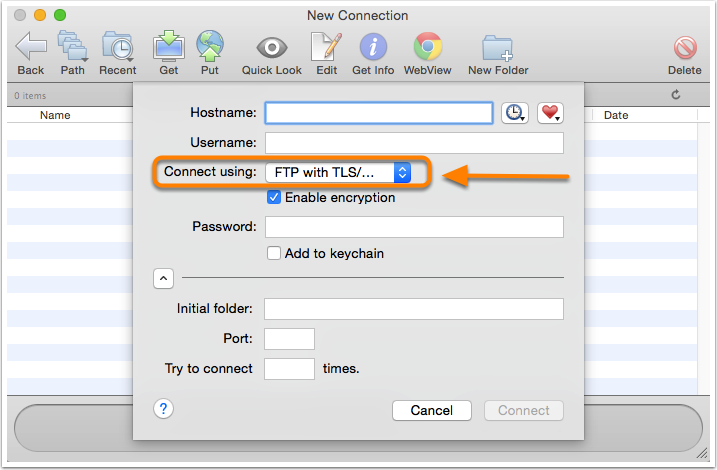717x470 pixels.
Task: Click the yellow minimize window button
Action: (40, 15)
